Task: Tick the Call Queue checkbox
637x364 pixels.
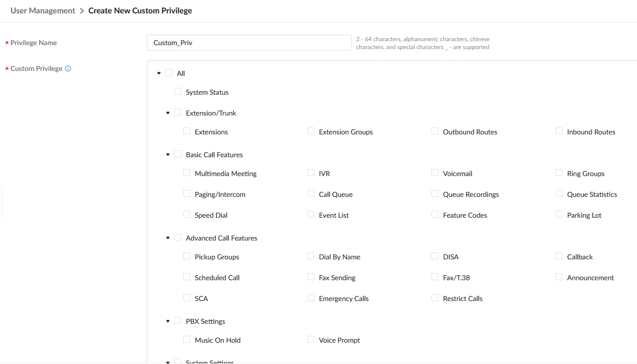Action: coord(311,193)
